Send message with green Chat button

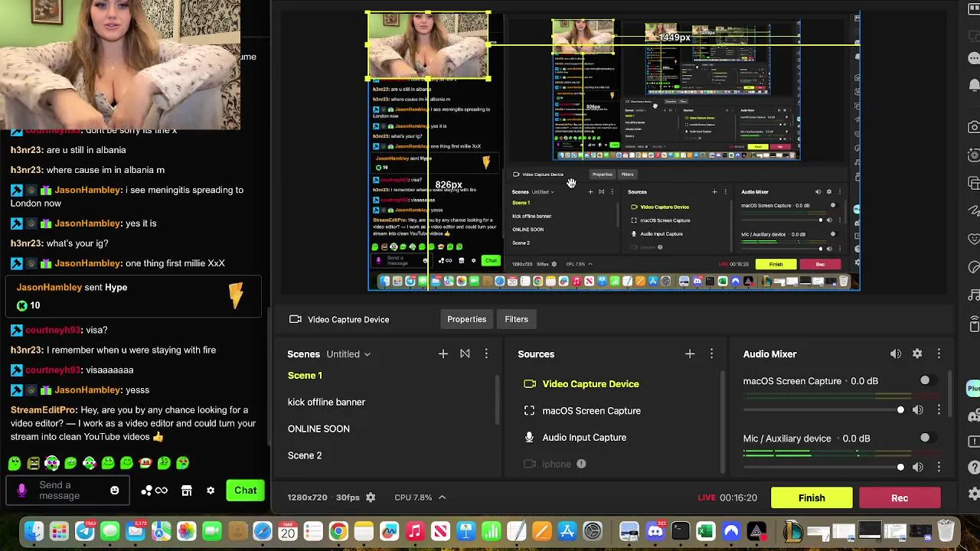click(245, 491)
